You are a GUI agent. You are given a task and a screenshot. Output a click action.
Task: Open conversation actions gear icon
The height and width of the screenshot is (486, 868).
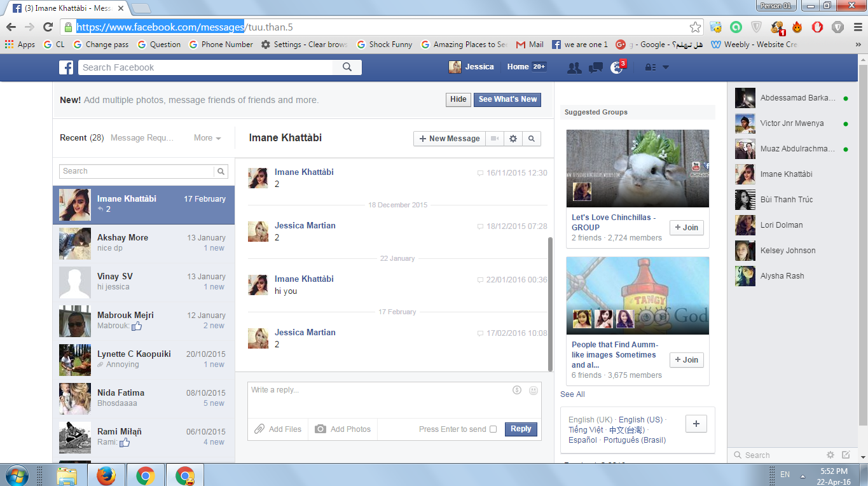513,139
